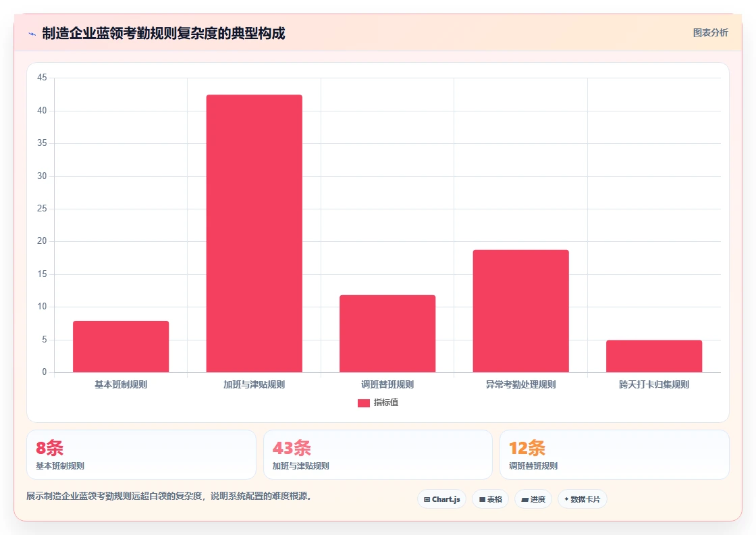Click the x-axis label 异常考勤处理规则
Screen dimensions: 756x535
[520, 384]
